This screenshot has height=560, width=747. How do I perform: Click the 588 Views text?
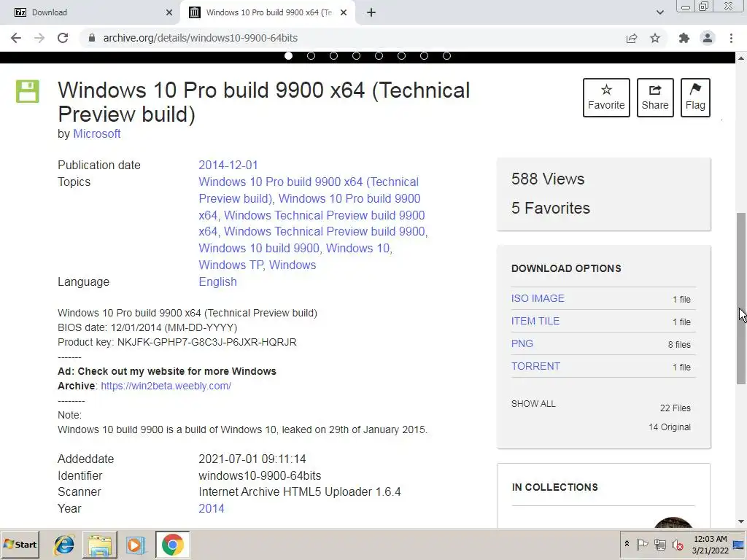click(x=548, y=179)
